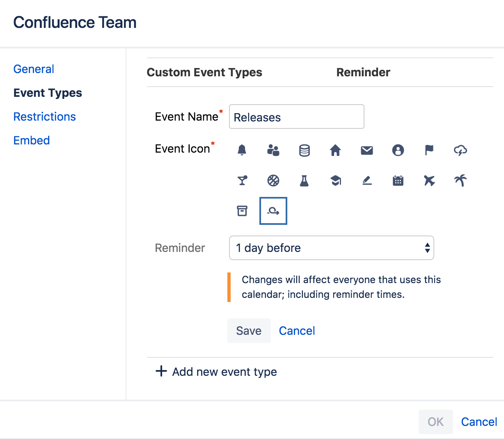Open the General settings tab
The height and width of the screenshot is (439, 504).
click(34, 69)
